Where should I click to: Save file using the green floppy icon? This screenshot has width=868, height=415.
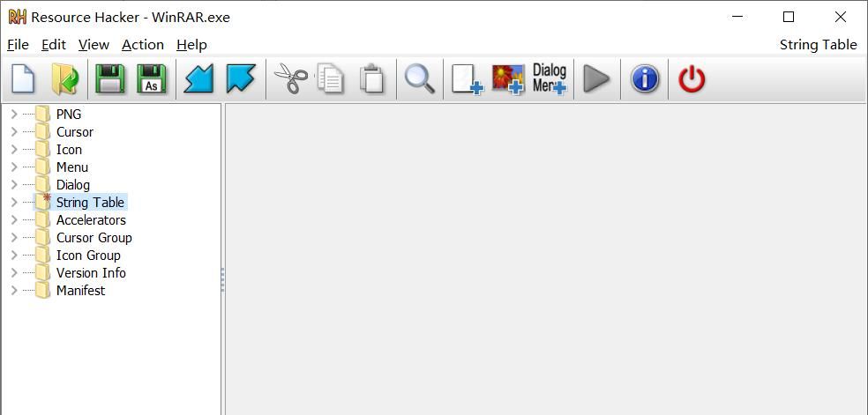click(109, 79)
